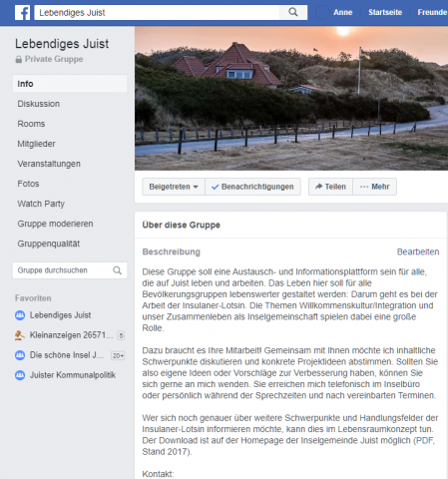The height and width of the screenshot is (479, 448).
Task: Click Anne's profile picture in header
Action: 322,13
